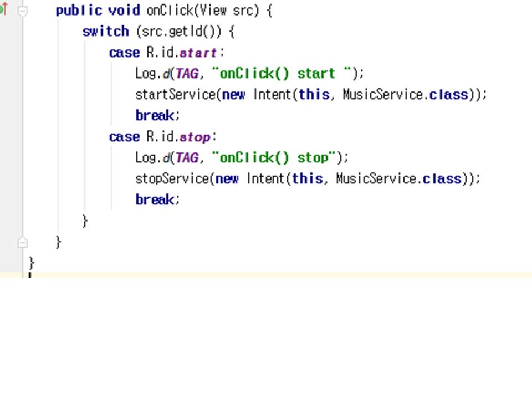Image resolution: width=532 pixels, height=399 pixels.
Task: Click the TAG constant in the second Log.d
Action: point(187,158)
